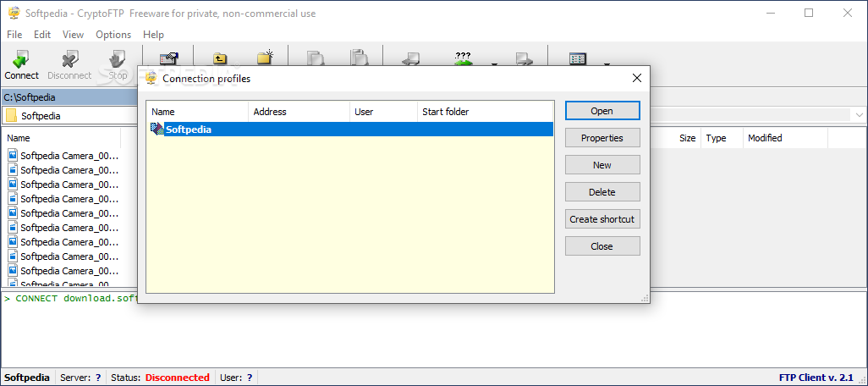
Task: Click the Delete profile button
Action: [x=602, y=192]
